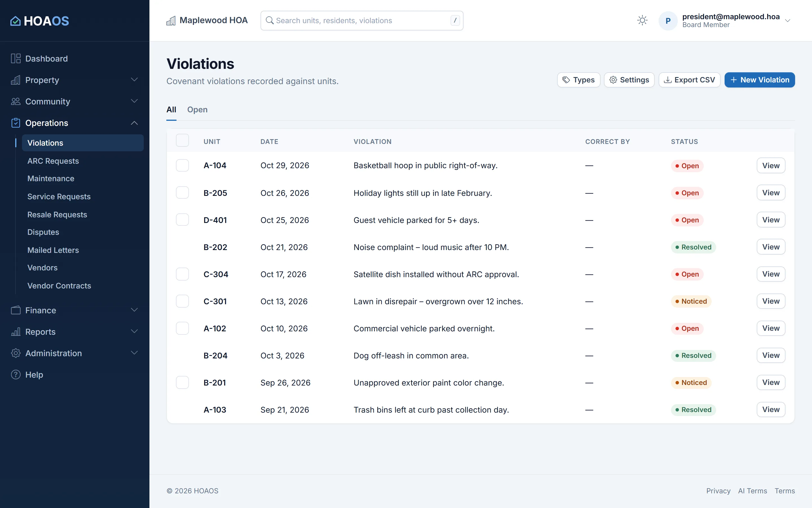Open Resale Requests in sidebar
This screenshot has width=812, height=508.
57,214
